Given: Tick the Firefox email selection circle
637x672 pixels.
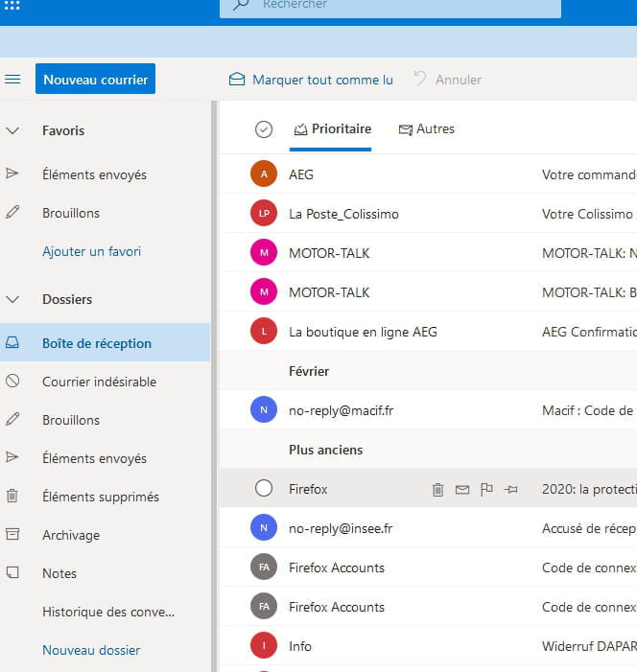Looking at the screenshot, I should pos(264,489).
